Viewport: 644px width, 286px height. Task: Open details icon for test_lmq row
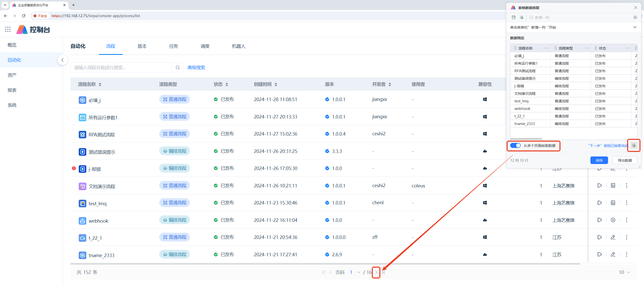click(x=613, y=203)
